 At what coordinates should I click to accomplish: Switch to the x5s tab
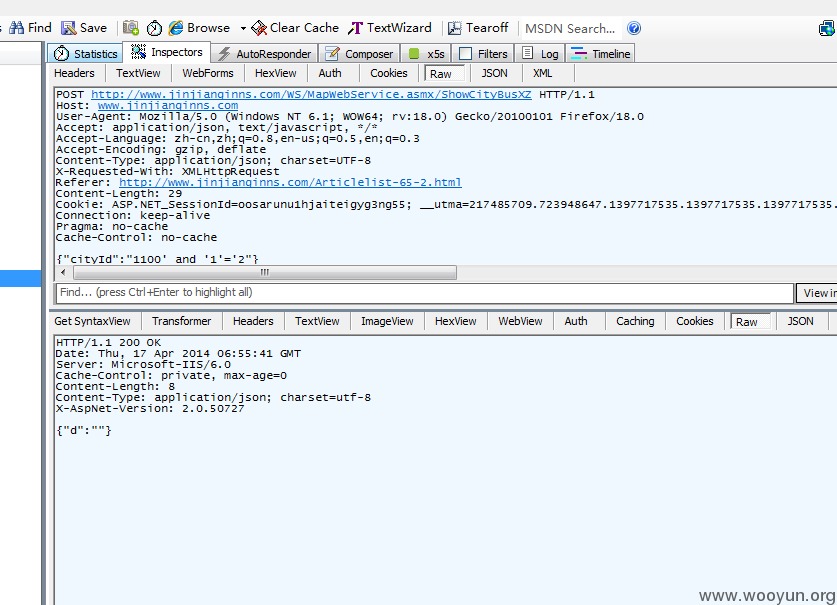coord(427,53)
